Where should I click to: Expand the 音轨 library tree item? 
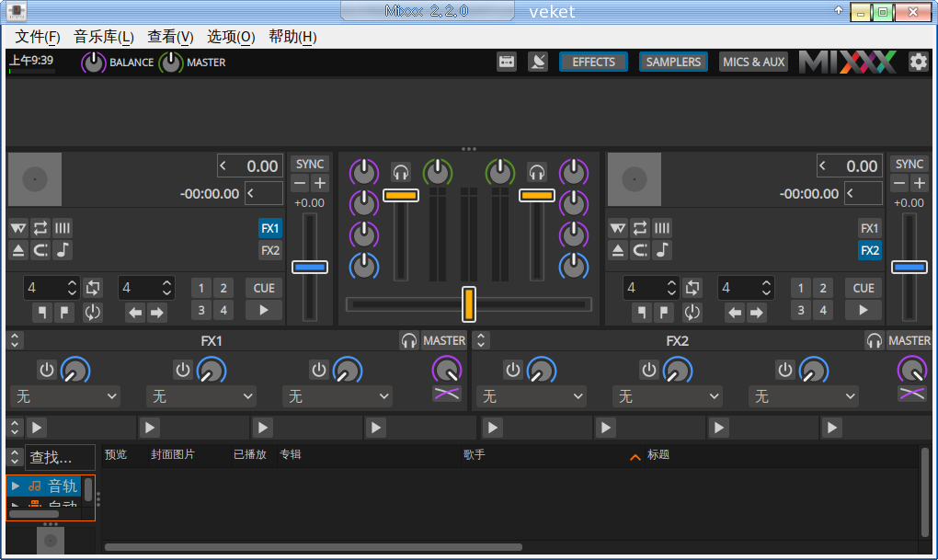point(16,486)
